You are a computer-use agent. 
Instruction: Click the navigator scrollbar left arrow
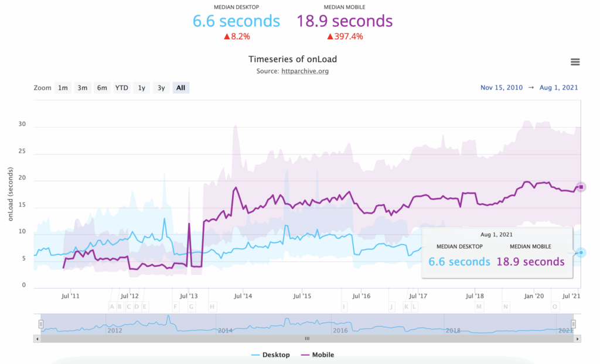tap(37, 339)
